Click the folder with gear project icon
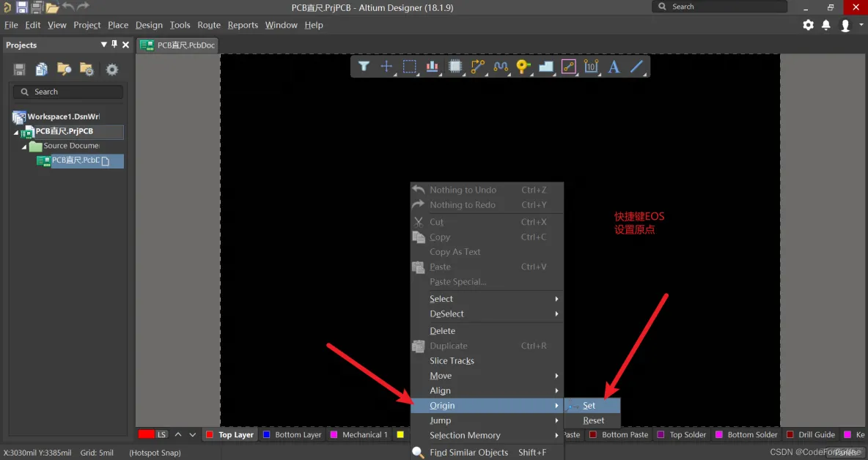 point(87,69)
